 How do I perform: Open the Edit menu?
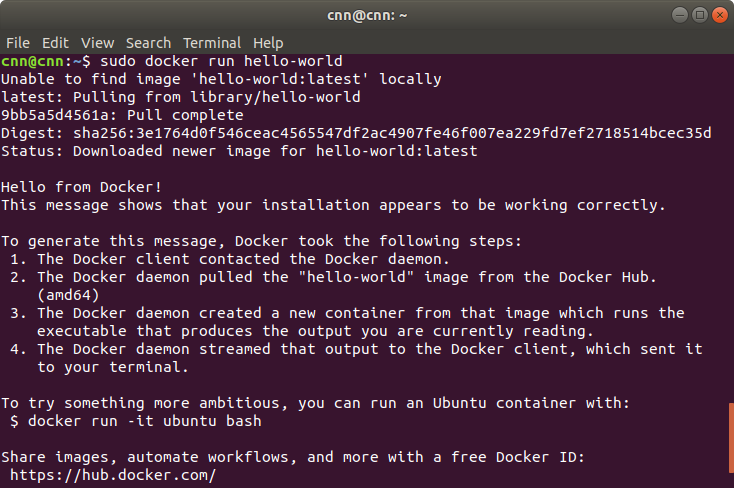(x=55, y=43)
